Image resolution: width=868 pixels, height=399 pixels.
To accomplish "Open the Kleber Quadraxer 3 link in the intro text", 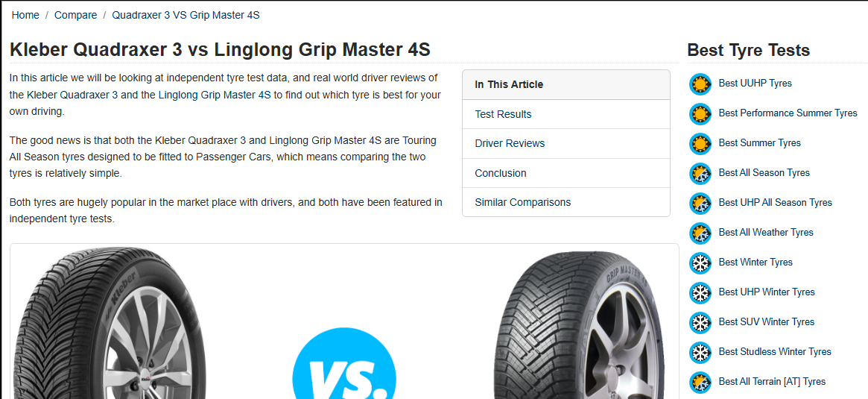I will pyautogui.click(x=72, y=95).
